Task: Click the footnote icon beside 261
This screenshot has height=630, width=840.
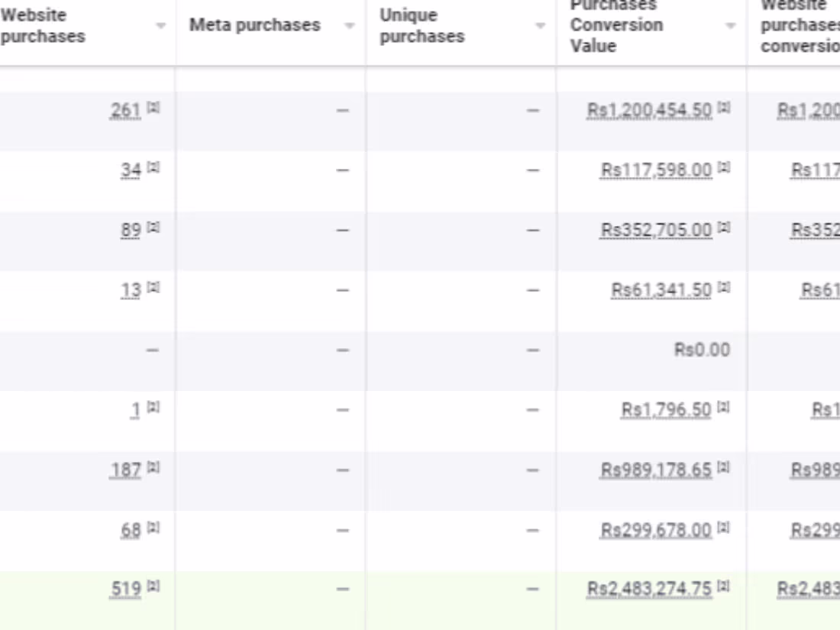Action: click(153, 108)
